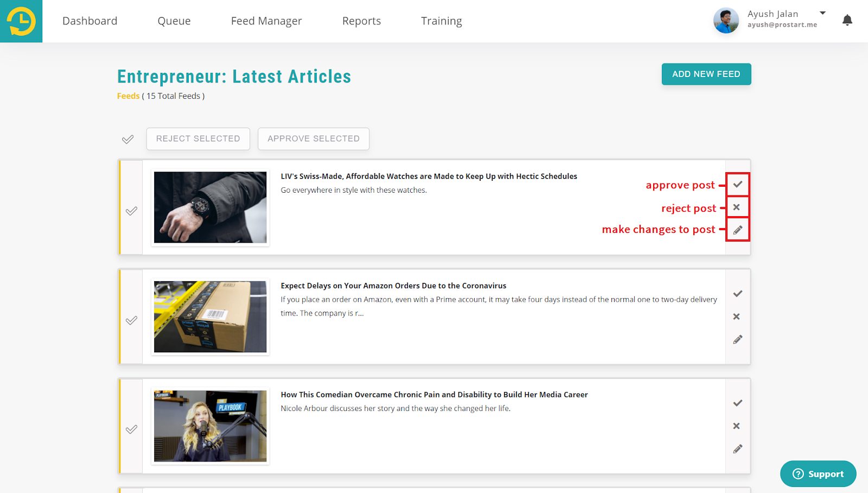The width and height of the screenshot is (868, 493).
Task: Click the Nicole Arbour article thumbnail
Action: click(x=210, y=426)
